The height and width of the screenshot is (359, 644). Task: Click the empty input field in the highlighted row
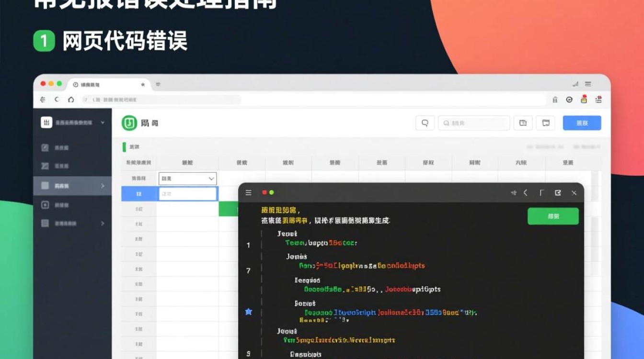click(187, 193)
